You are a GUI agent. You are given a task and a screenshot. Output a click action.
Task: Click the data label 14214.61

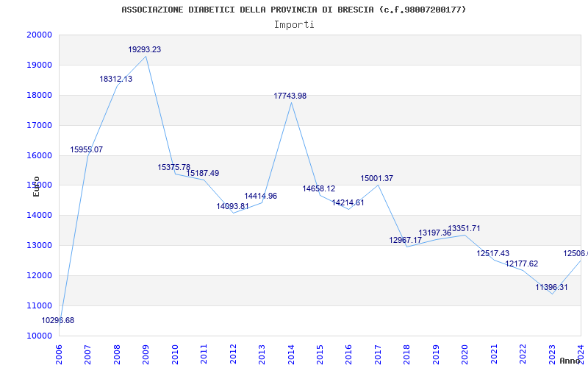pos(348,202)
